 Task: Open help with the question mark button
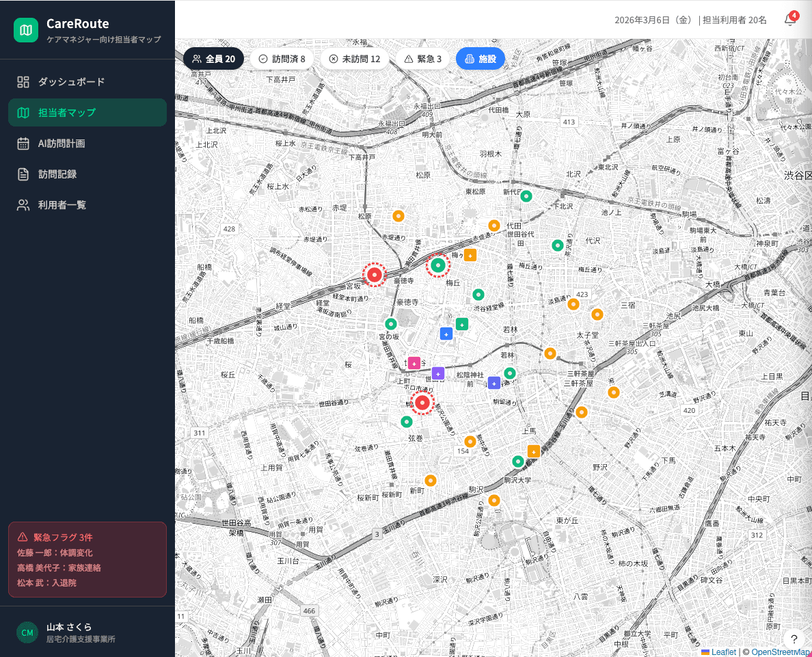pos(794,639)
